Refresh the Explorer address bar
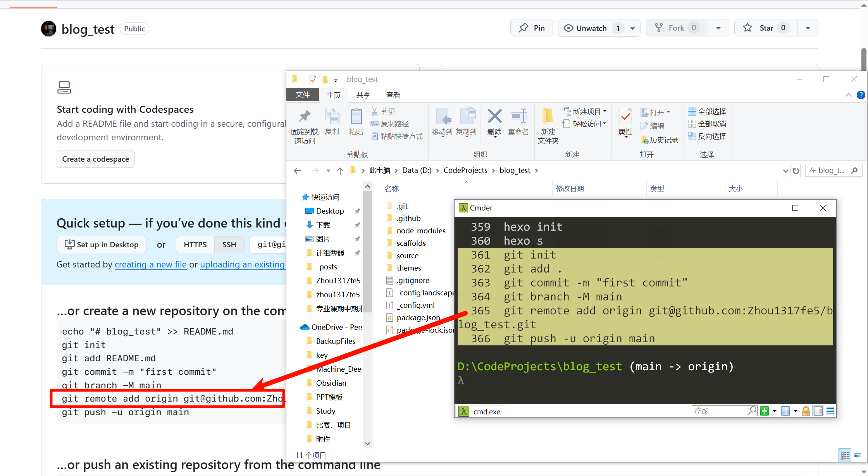The image size is (868, 476). click(x=796, y=171)
